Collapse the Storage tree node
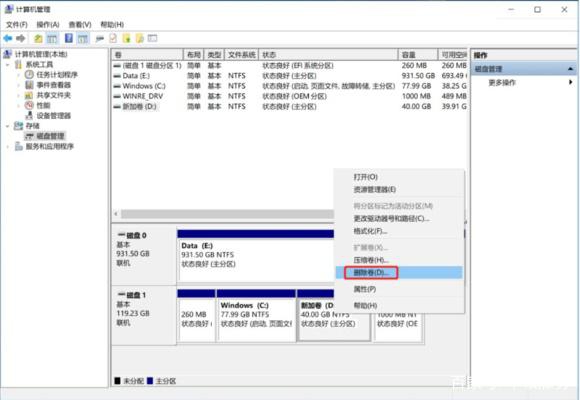Image resolution: width=580 pixels, height=400 pixels. [x=7, y=126]
